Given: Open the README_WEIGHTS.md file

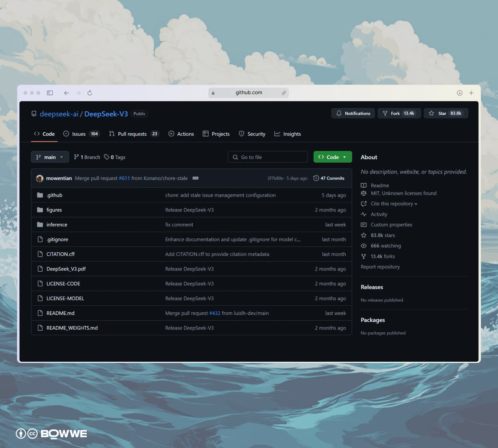Looking at the screenshot, I should (x=72, y=328).
